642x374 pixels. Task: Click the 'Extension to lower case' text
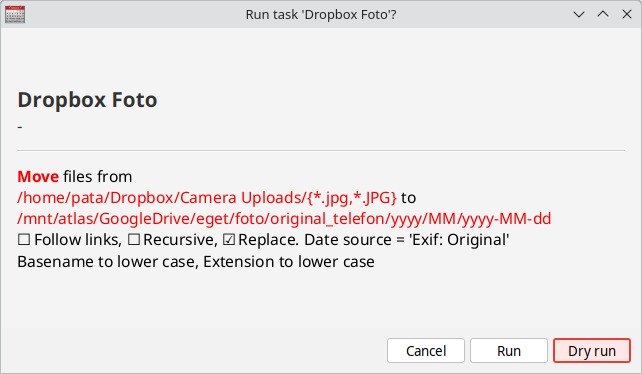pos(289,262)
